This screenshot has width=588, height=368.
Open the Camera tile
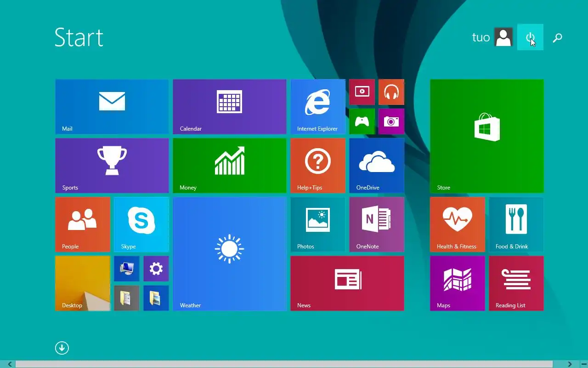[391, 121]
